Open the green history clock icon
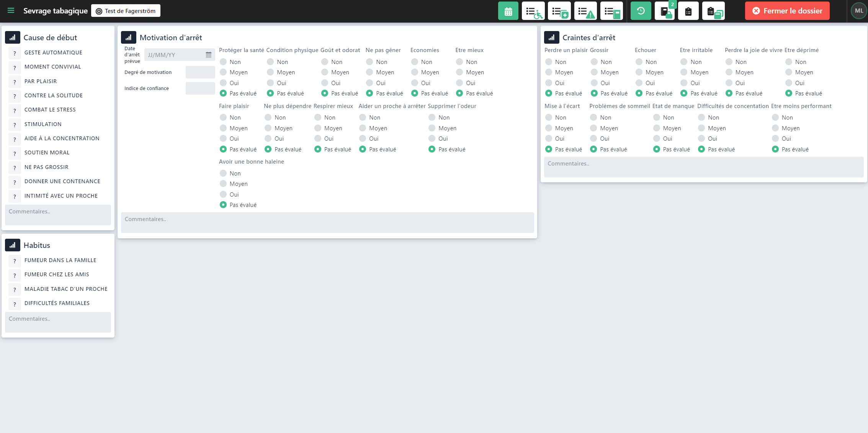 (x=641, y=11)
